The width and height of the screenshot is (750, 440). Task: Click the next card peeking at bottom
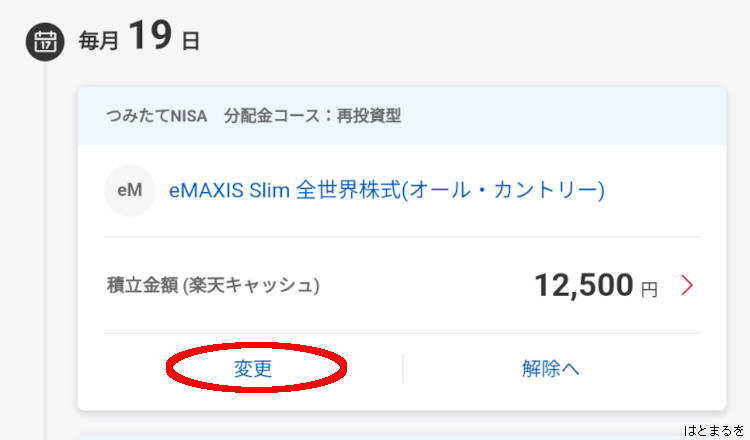click(x=402, y=437)
